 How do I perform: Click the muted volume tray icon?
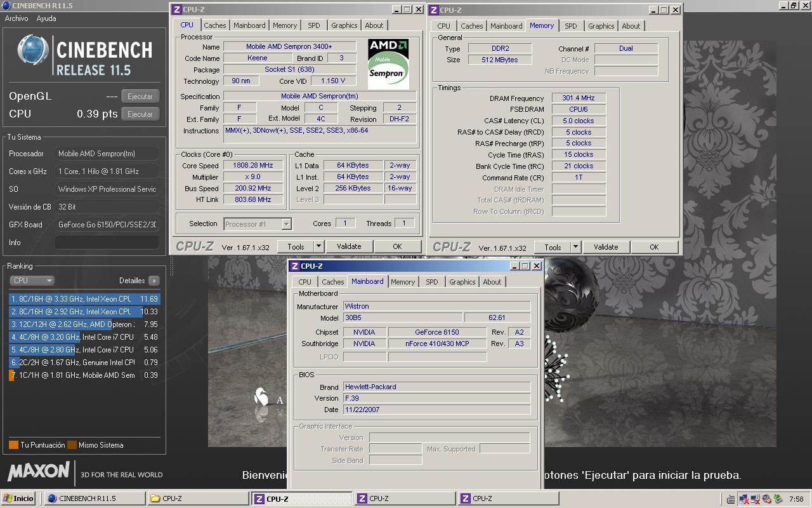(766, 499)
